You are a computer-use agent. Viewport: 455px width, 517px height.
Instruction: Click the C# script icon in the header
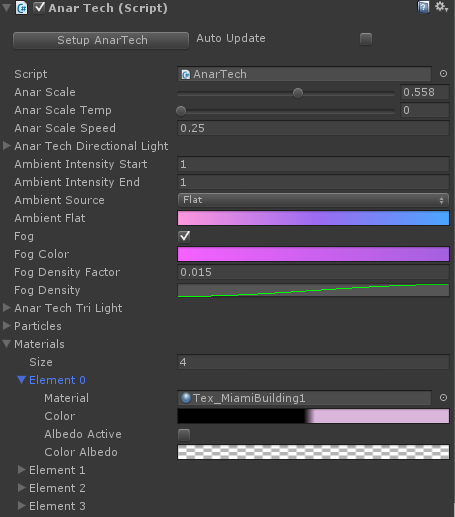[22, 8]
